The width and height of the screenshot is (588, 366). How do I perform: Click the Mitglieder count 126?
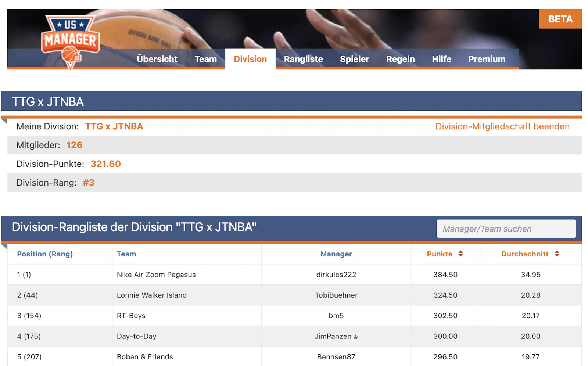[74, 145]
